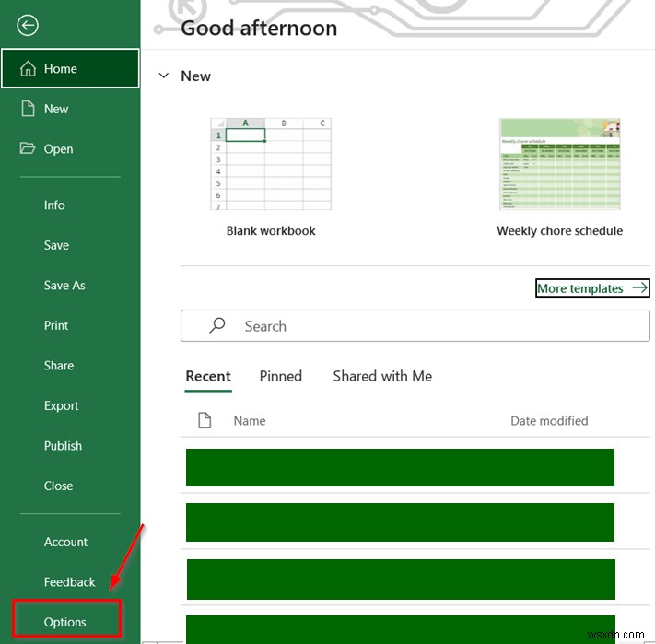Collapse the New section chevron
Viewport: 655px width, 644px height.
(x=164, y=76)
